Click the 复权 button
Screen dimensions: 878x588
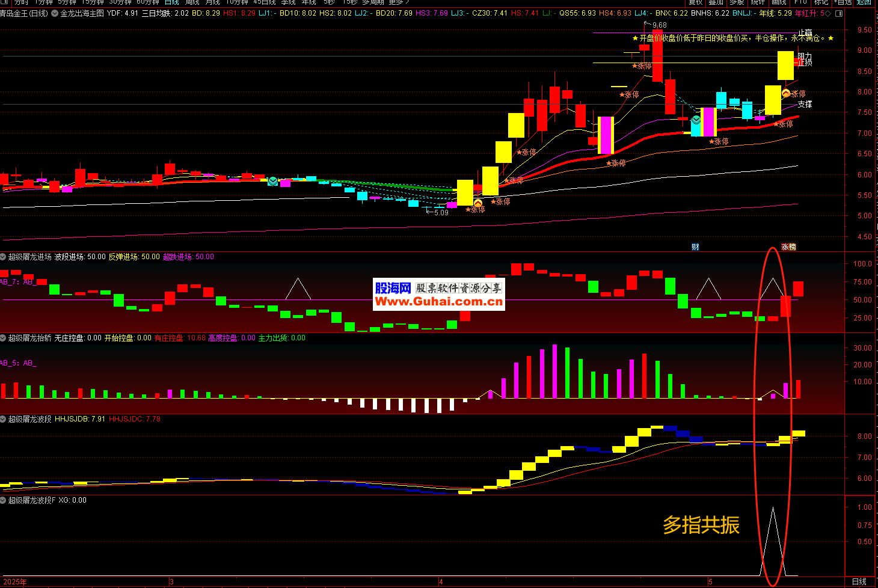pyautogui.click(x=696, y=2)
